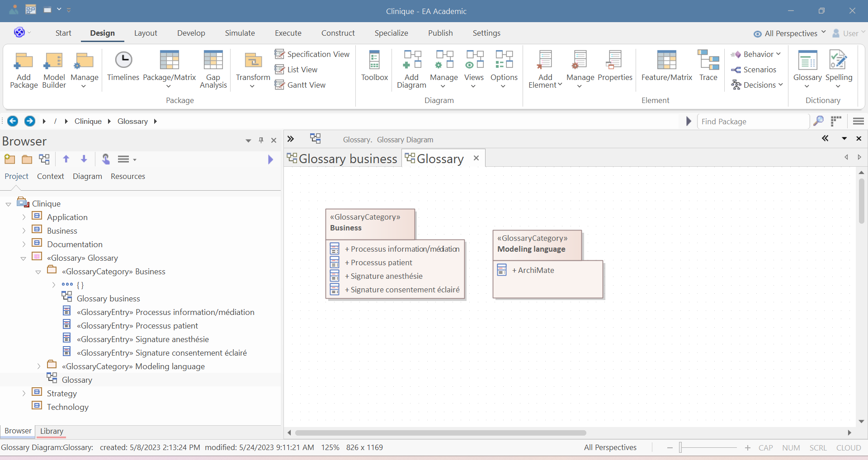The height and width of the screenshot is (460, 868).
Task: Select the Technology package in tree
Action: [x=67, y=407]
